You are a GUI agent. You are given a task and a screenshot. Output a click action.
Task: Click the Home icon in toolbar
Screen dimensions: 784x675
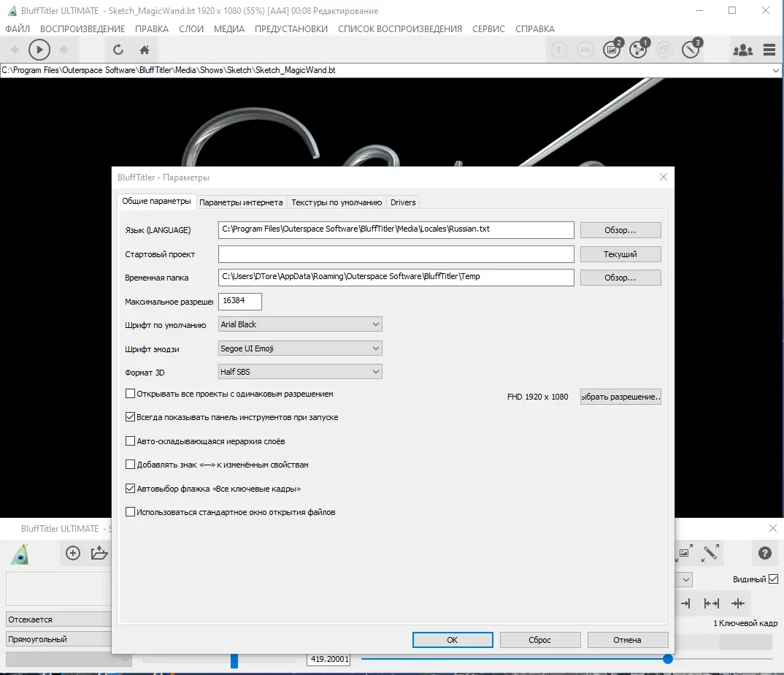point(145,50)
